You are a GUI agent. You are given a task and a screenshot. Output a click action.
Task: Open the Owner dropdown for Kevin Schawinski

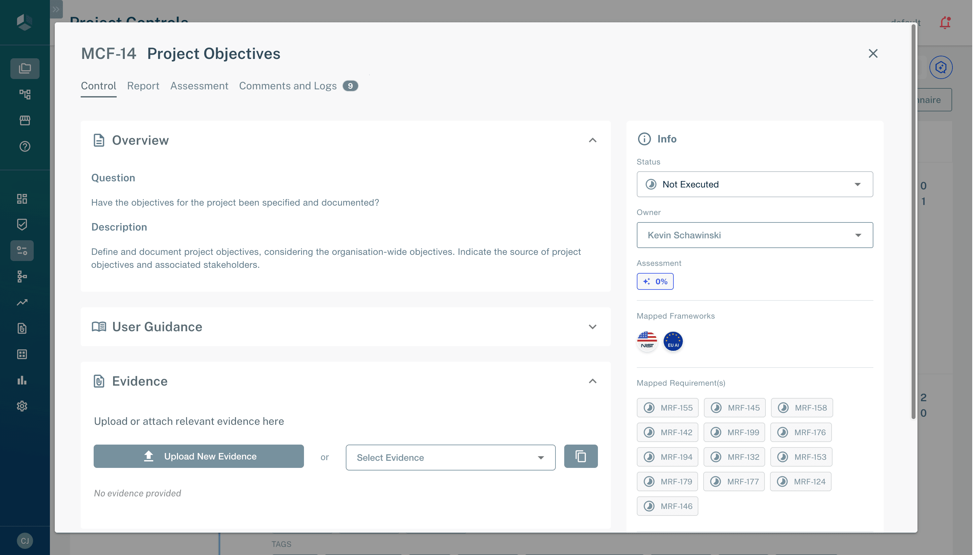click(x=754, y=235)
